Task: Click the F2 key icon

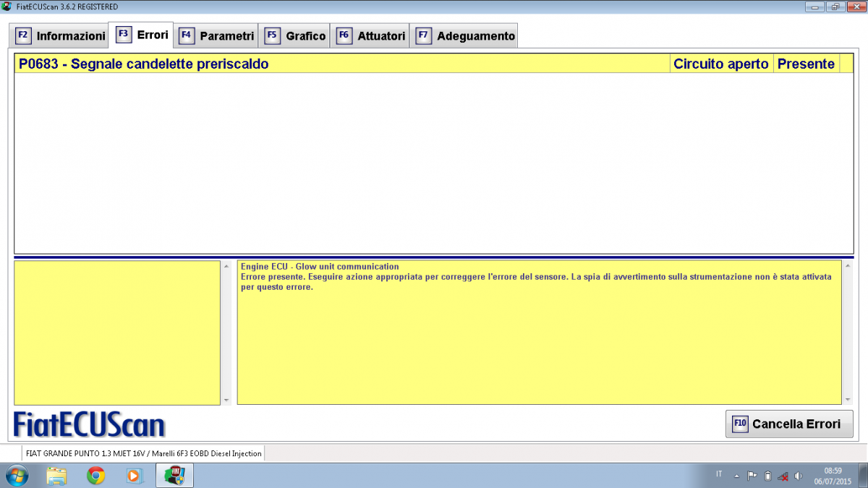Action: click(x=23, y=35)
